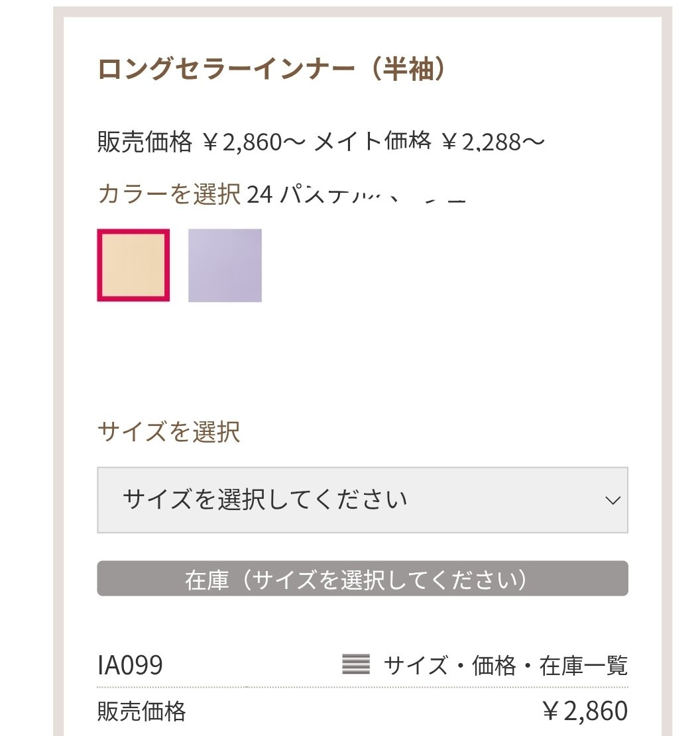Click the chevron on the size selector
Image resolution: width=700 pixels, height=736 pixels.
pos(613,501)
